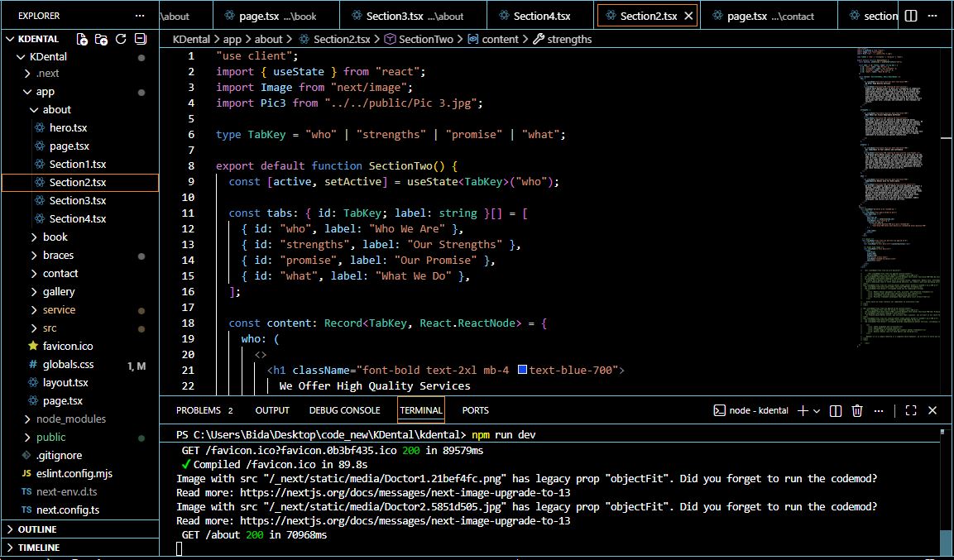Click the text-blue-700 color swatch
Viewport: 954px width, 560px height.
coord(522,370)
